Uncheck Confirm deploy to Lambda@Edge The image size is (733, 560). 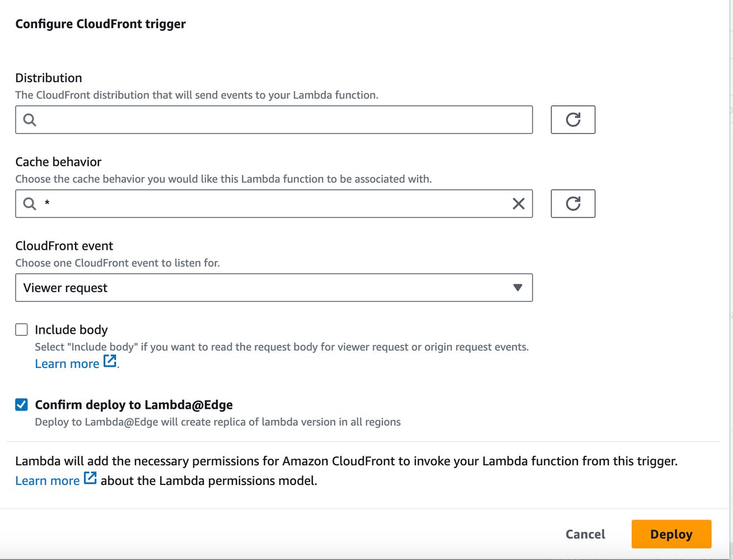tap(21, 404)
